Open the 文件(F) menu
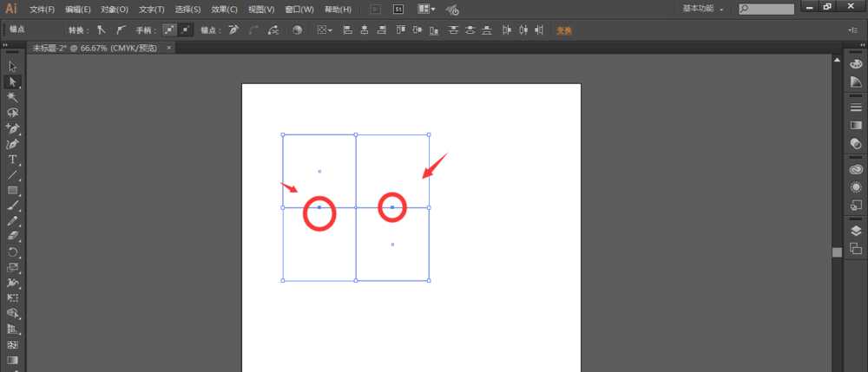Image resolution: width=868 pixels, height=372 pixels. click(42, 10)
